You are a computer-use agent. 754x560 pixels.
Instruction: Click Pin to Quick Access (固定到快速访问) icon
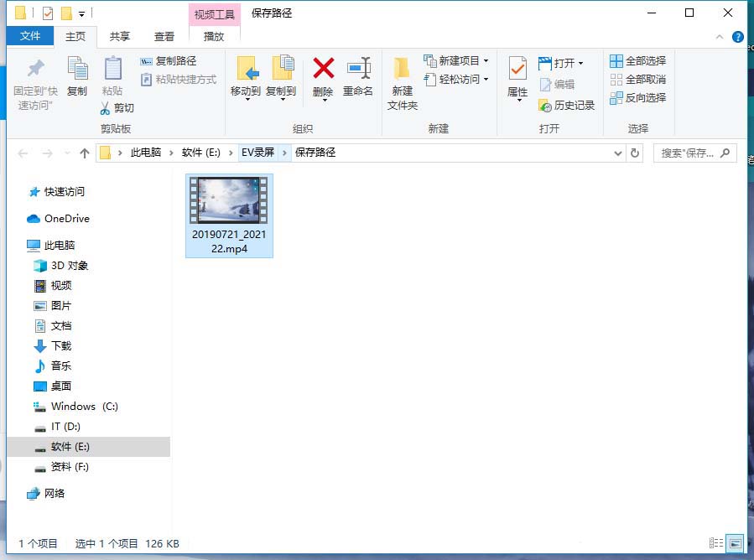(x=34, y=69)
